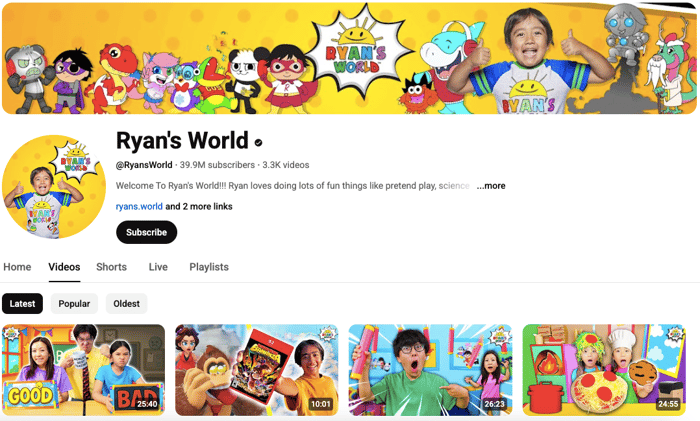Click the 26:23 duration badge

click(x=495, y=404)
